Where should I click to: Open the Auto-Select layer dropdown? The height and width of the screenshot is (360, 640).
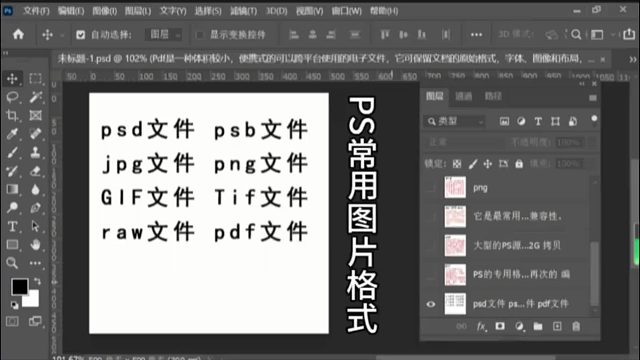click(x=164, y=35)
